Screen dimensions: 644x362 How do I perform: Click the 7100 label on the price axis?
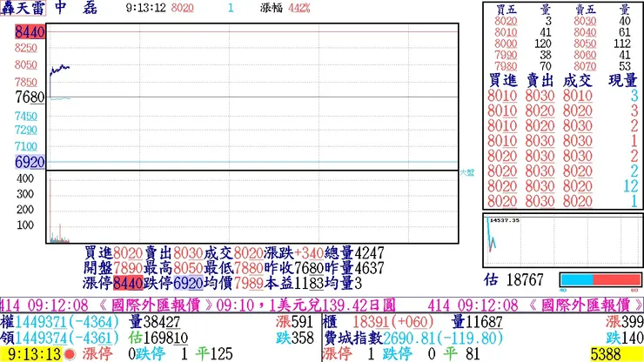[x=26, y=146]
